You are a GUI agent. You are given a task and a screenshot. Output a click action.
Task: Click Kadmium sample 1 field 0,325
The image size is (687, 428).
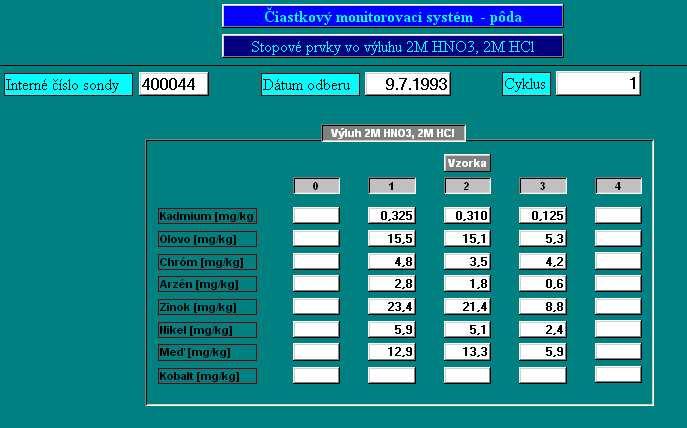(x=392, y=215)
